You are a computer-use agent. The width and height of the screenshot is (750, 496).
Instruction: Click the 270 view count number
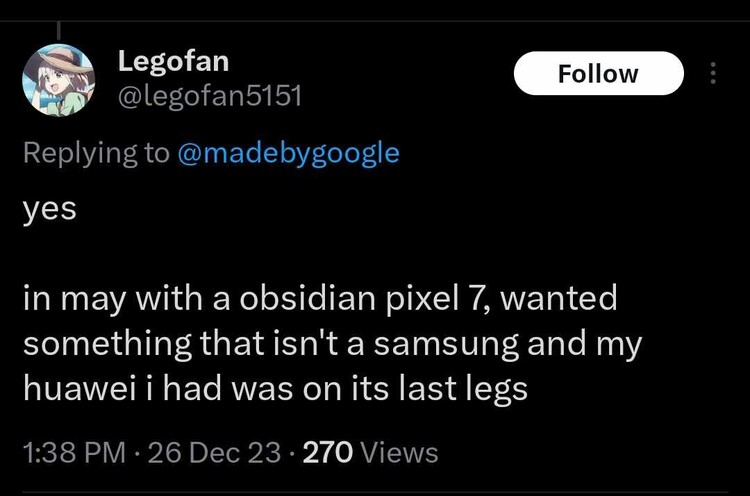327,452
